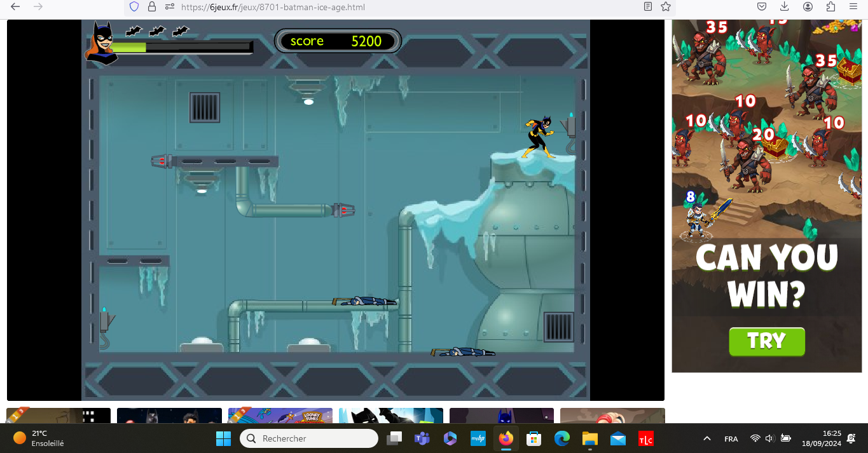Open Microsoft Teams from the taskbar

(x=422, y=438)
